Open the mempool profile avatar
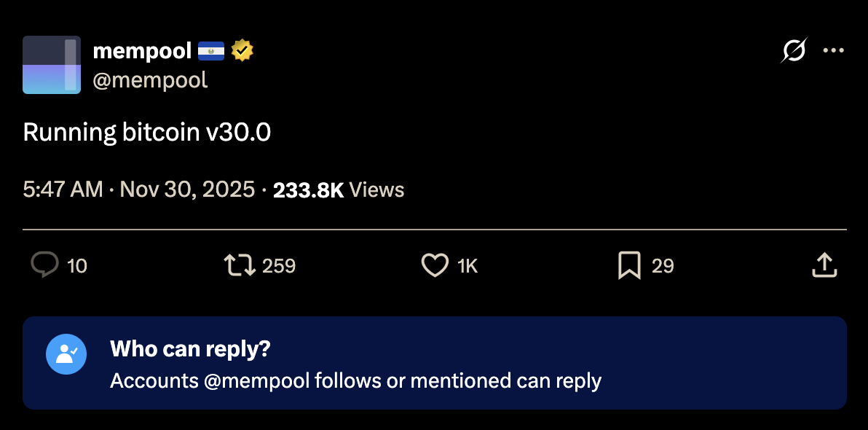 [x=52, y=65]
